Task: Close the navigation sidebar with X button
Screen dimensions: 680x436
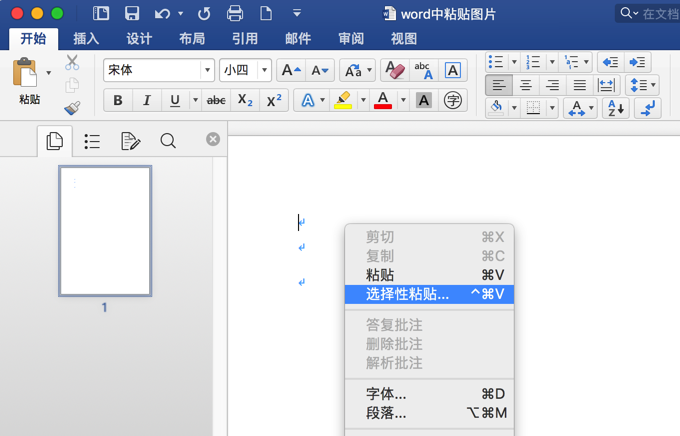Action: click(x=212, y=139)
